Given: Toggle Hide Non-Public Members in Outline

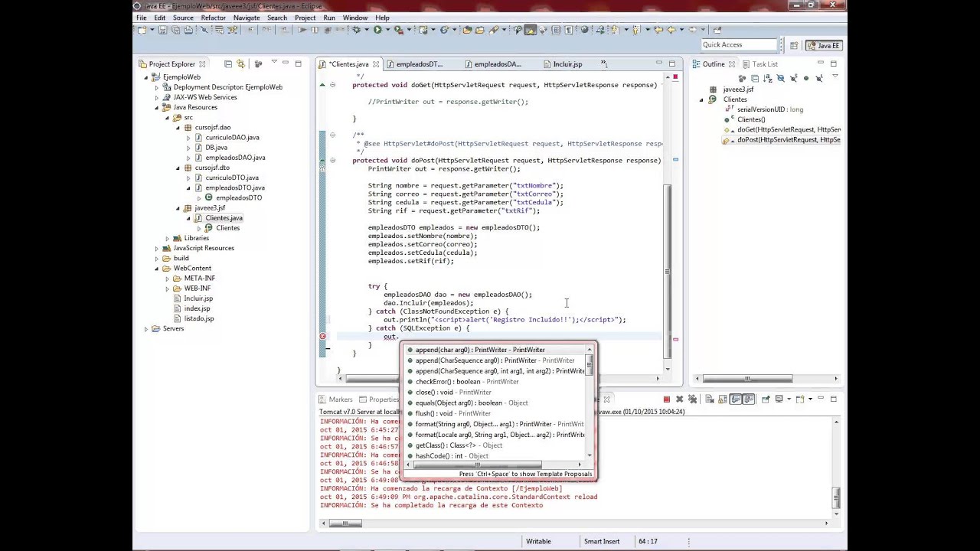Looking at the screenshot, I should coord(806,78).
